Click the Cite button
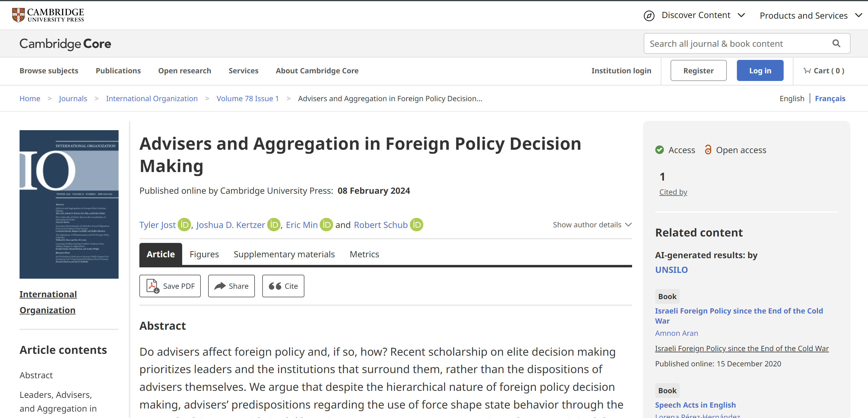This screenshot has height=418, width=868. [x=283, y=286]
